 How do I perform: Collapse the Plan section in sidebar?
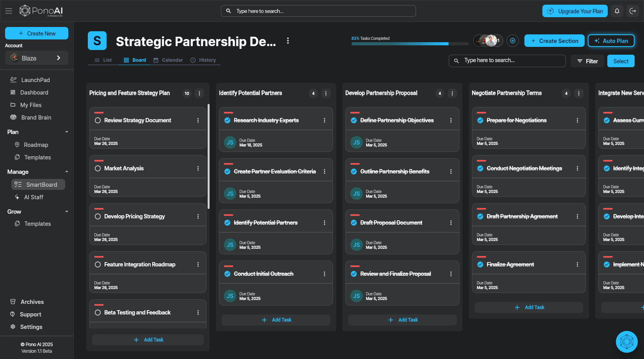[66, 132]
